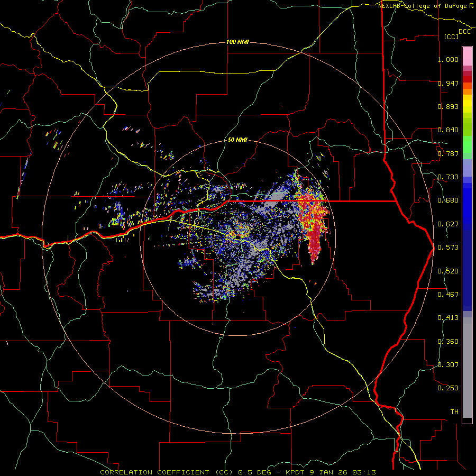476x476 pixels.
Task: Click the [CC] units label
Action: tap(452, 36)
